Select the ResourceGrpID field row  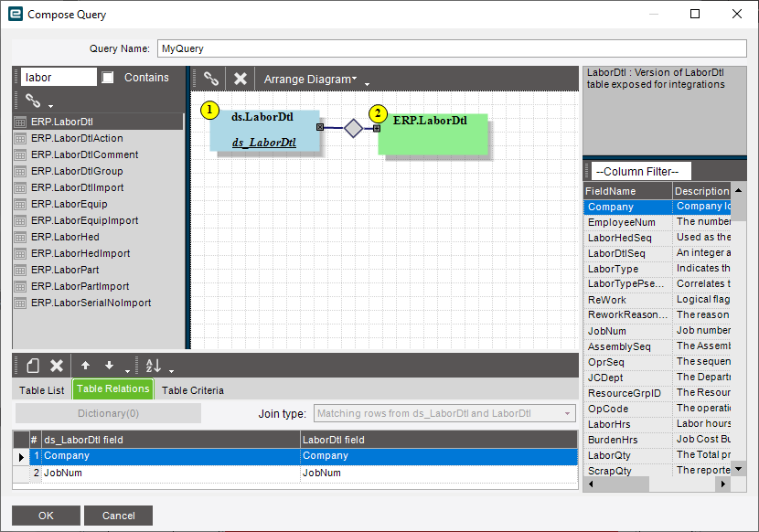pos(657,393)
